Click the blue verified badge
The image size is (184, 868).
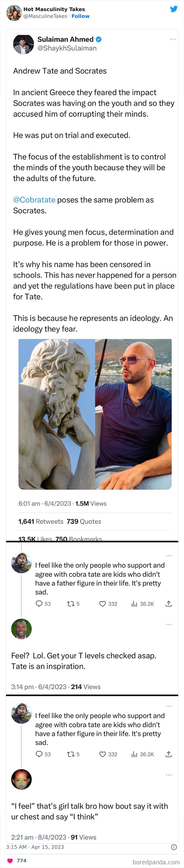(x=99, y=39)
